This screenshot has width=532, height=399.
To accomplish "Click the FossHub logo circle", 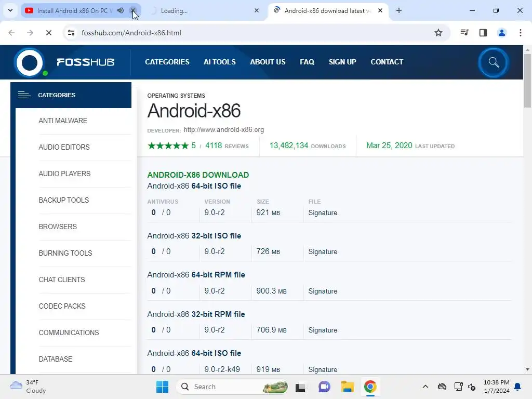I will point(30,62).
